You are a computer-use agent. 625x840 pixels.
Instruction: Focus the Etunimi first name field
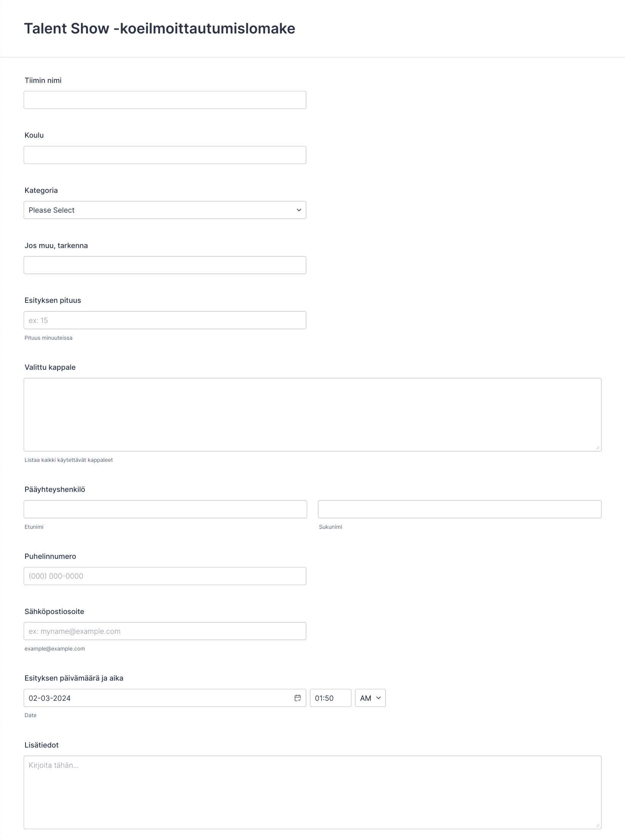[x=165, y=509]
